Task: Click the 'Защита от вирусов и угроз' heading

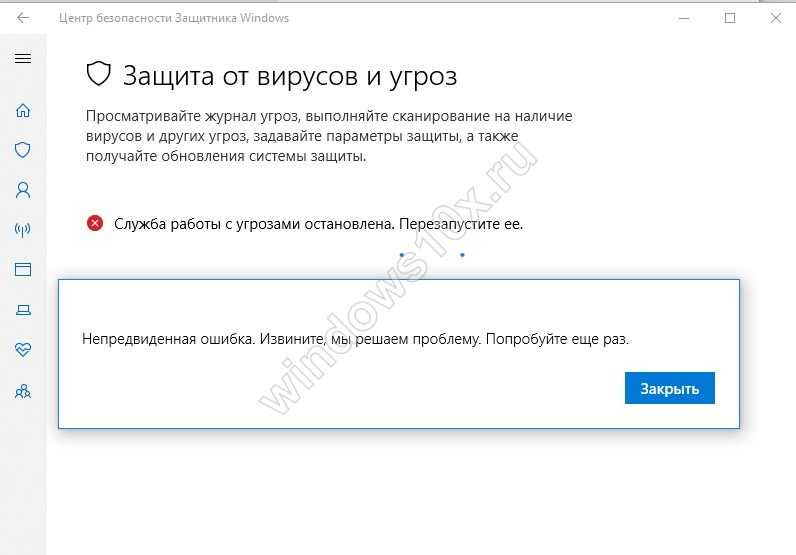Action: (290, 76)
